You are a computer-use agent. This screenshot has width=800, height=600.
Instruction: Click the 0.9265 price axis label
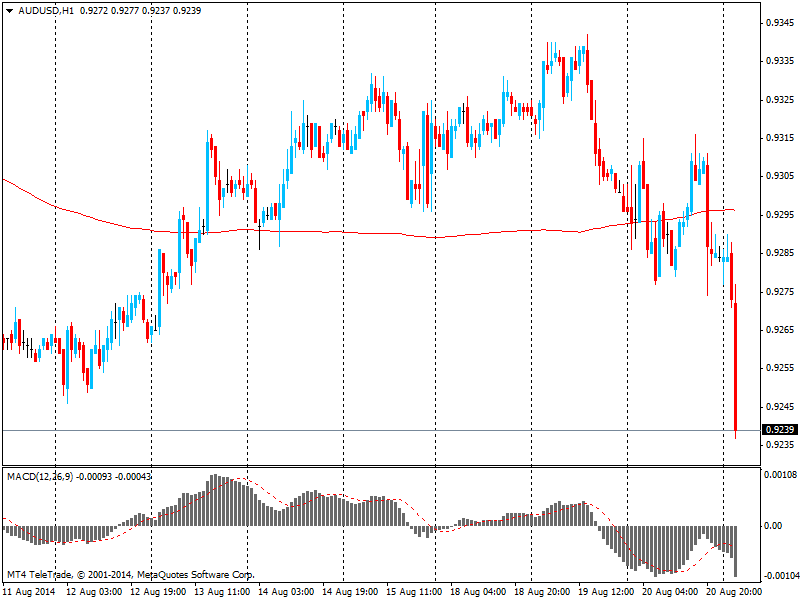779,329
